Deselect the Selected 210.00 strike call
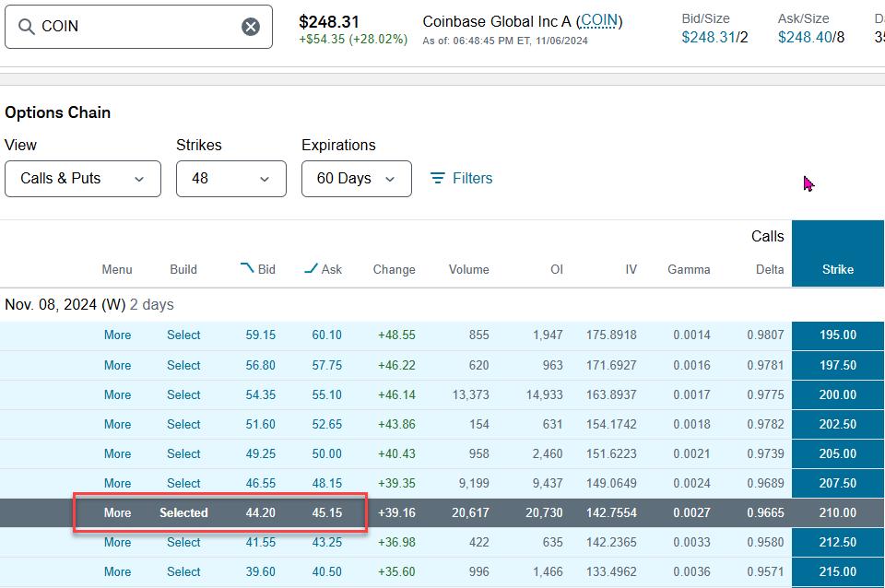The image size is (885, 588). [x=183, y=513]
